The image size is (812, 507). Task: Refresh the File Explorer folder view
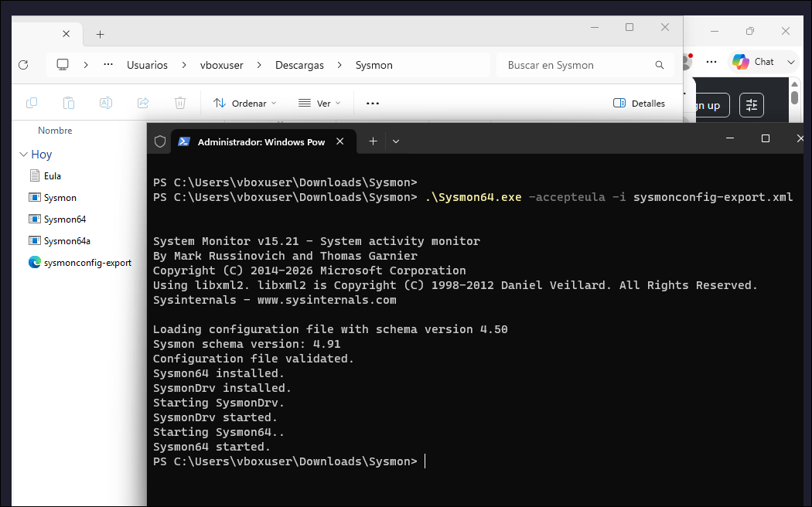click(23, 65)
